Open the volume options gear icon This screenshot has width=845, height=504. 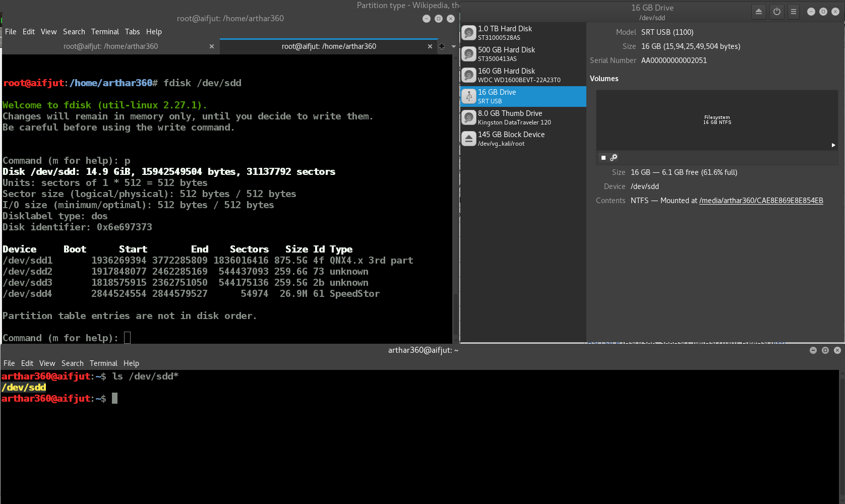click(x=614, y=158)
